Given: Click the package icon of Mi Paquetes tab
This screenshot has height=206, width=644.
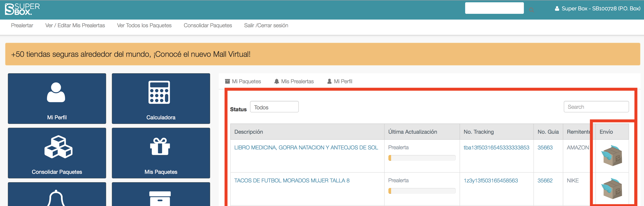Looking at the screenshot, I should pyautogui.click(x=227, y=81).
